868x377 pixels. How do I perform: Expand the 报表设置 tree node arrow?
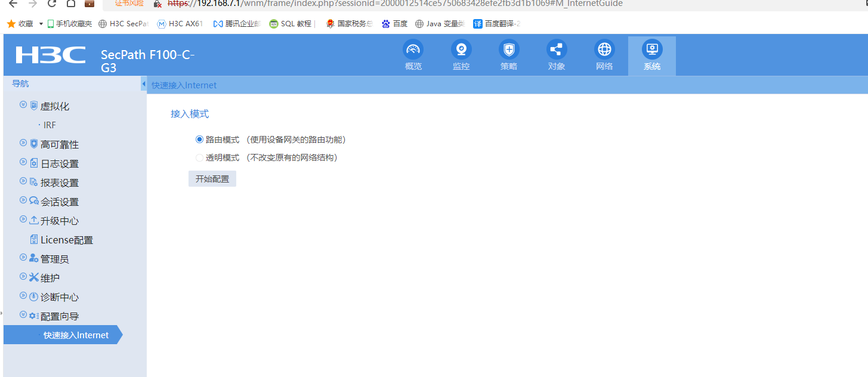click(23, 181)
